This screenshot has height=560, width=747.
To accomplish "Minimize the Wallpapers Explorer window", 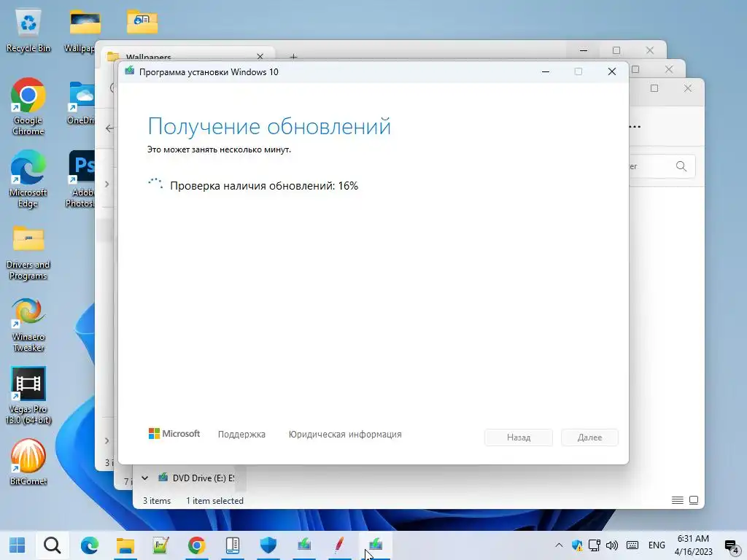I will coord(584,50).
